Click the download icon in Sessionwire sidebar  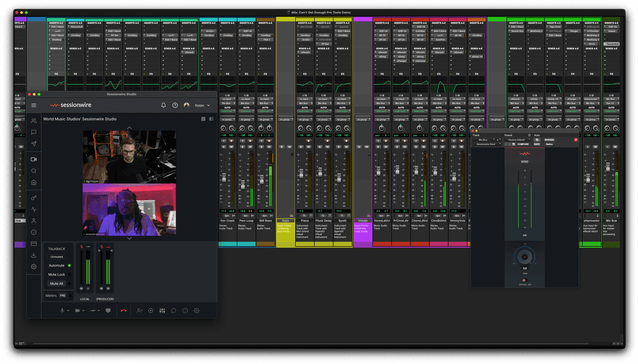click(x=33, y=255)
